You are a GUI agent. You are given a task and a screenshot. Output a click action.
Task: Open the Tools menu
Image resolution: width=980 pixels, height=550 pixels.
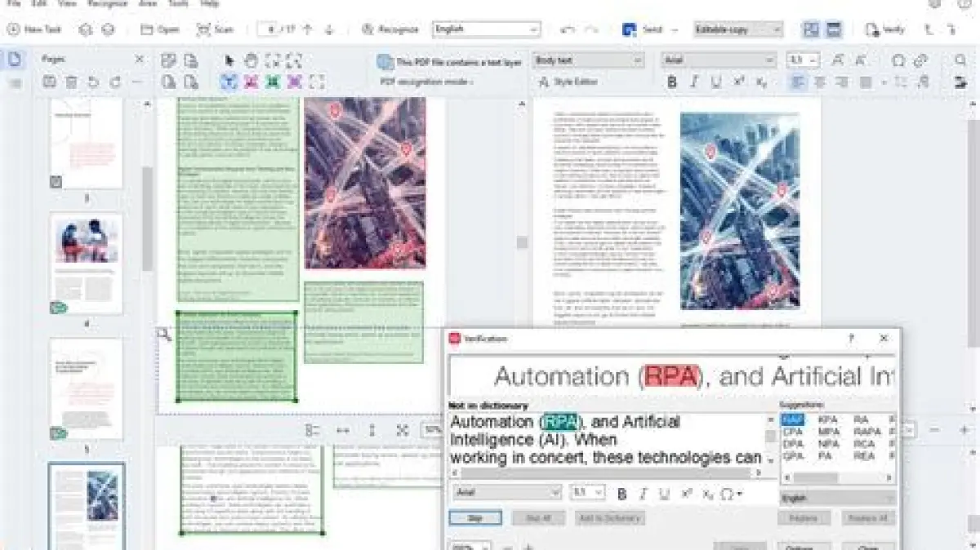point(177,3)
